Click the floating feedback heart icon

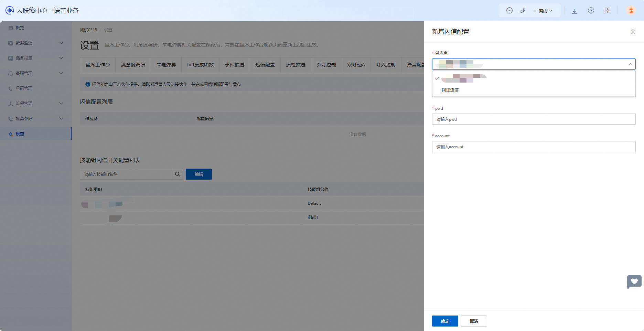[x=634, y=282]
